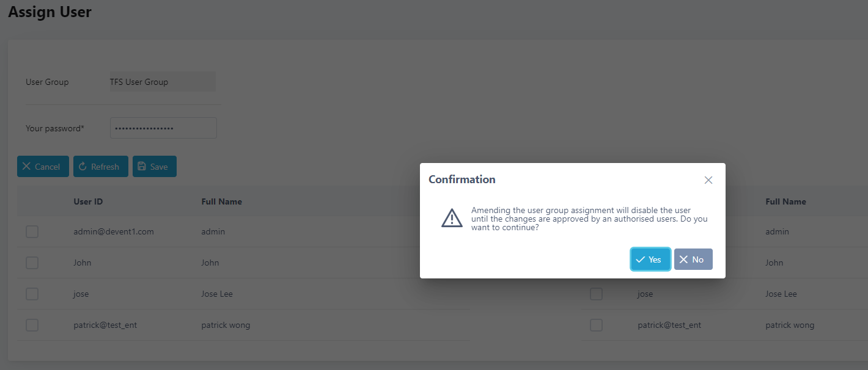Decline by clicking the No button
Image resolution: width=868 pixels, height=370 pixels.
click(x=693, y=259)
